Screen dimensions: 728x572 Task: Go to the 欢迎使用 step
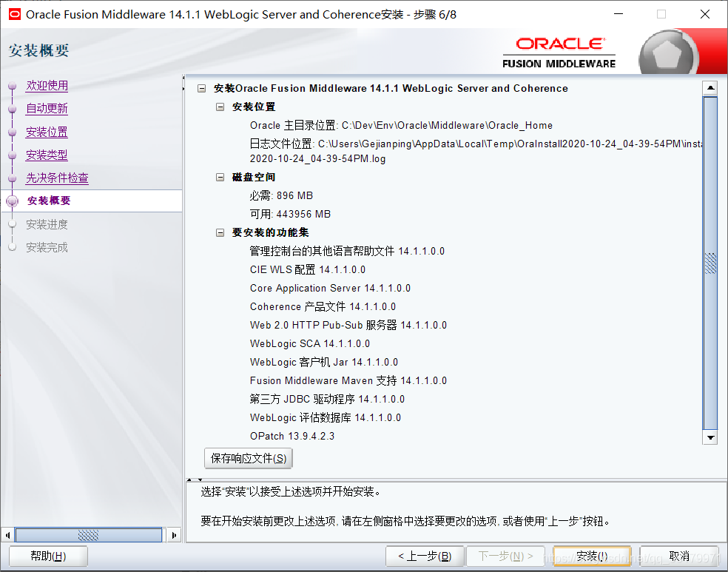(47, 85)
